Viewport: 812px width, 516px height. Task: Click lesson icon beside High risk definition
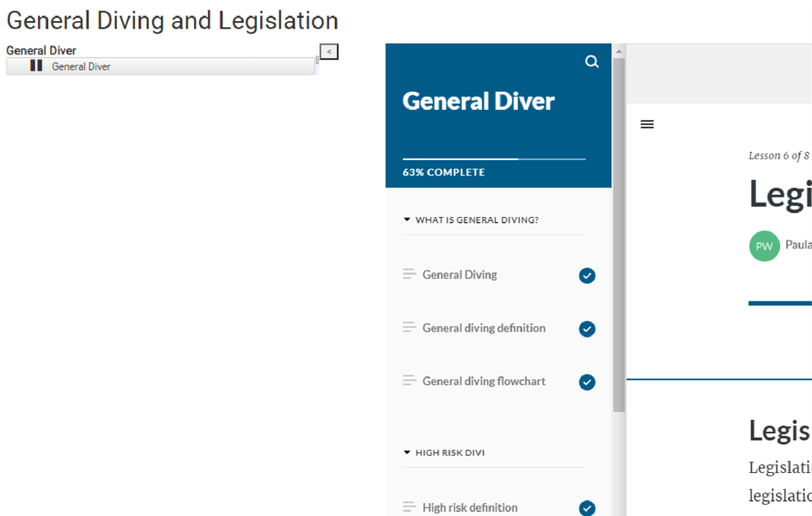[409, 508]
